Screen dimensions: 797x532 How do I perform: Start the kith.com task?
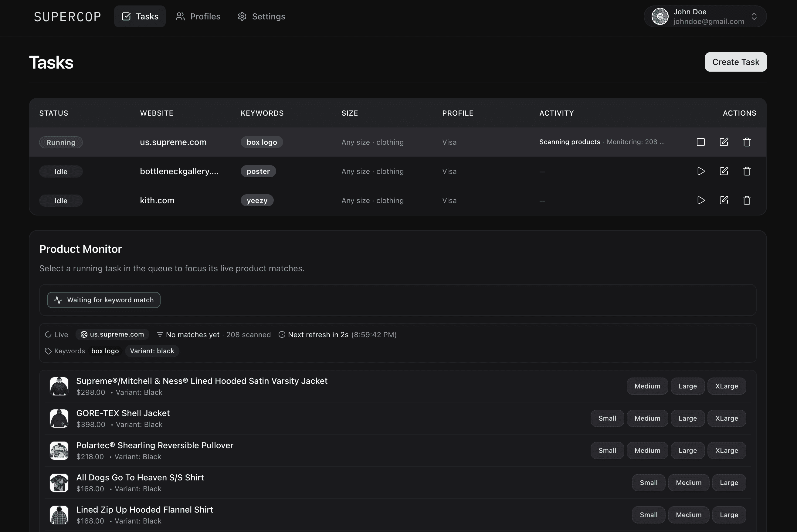pos(701,200)
